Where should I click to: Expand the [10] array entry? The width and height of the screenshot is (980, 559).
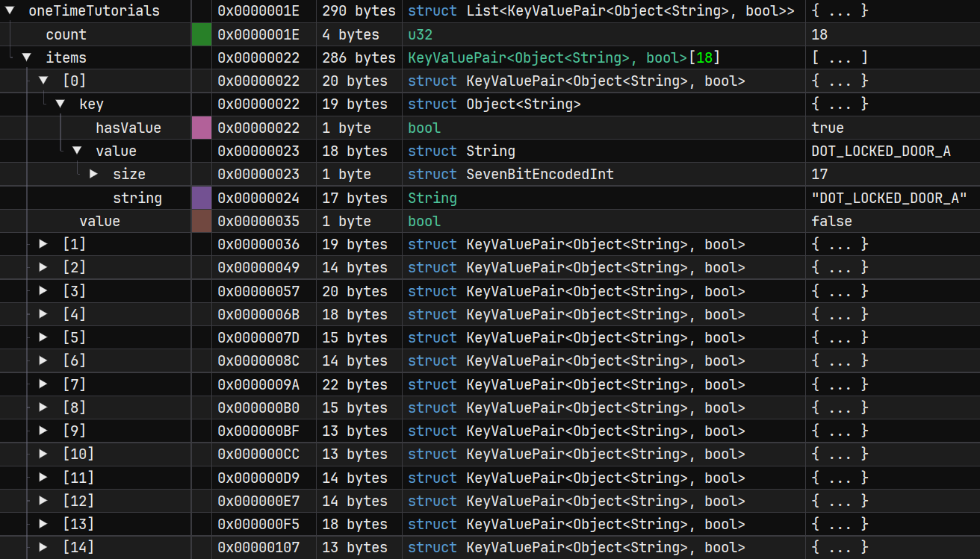click(x=43, y=454)
